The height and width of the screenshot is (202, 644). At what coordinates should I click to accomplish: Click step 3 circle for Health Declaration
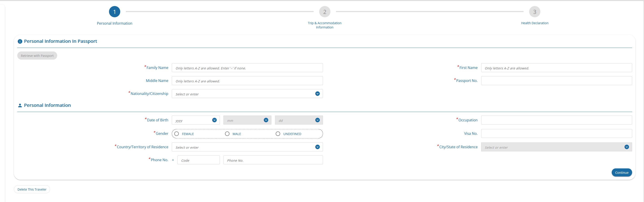[535, 12]
